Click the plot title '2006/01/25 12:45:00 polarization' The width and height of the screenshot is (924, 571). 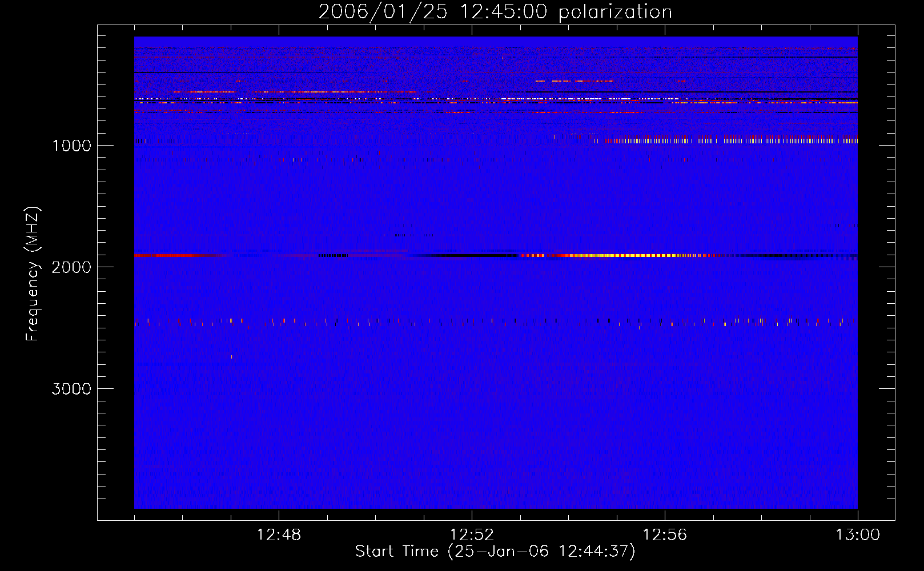pyautogui.click(x=495, y=11)
